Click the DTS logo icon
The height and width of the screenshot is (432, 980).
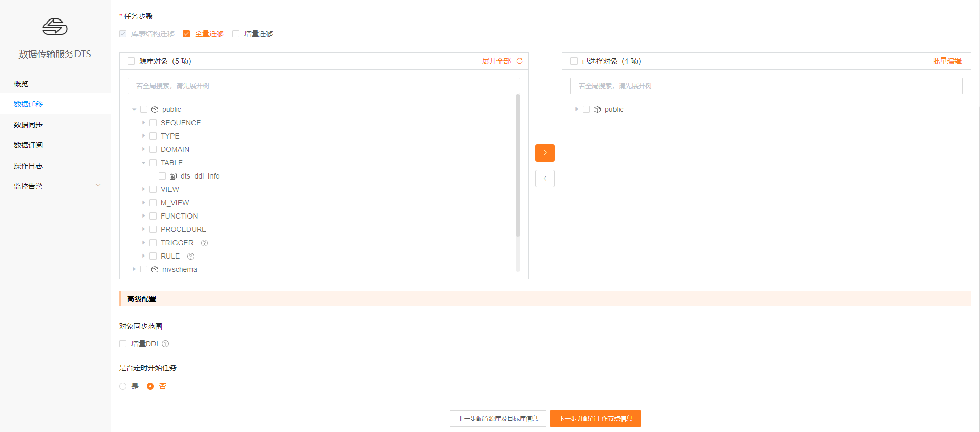(x=55, y=27)
